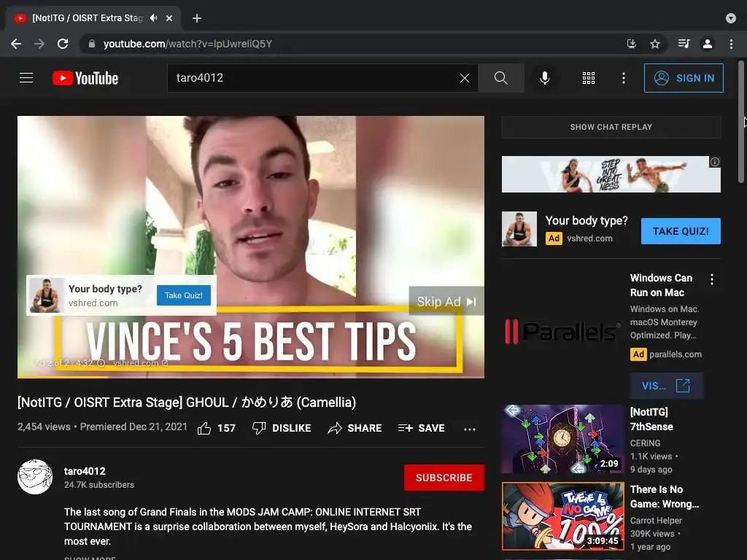Click the taro4012 channel name
The width and height of the screenshot is (747, 560).
coord(85,471)
